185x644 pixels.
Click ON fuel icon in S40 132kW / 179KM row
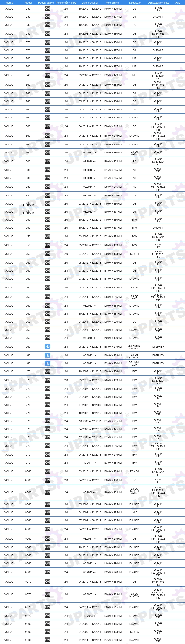pos(48,75)
